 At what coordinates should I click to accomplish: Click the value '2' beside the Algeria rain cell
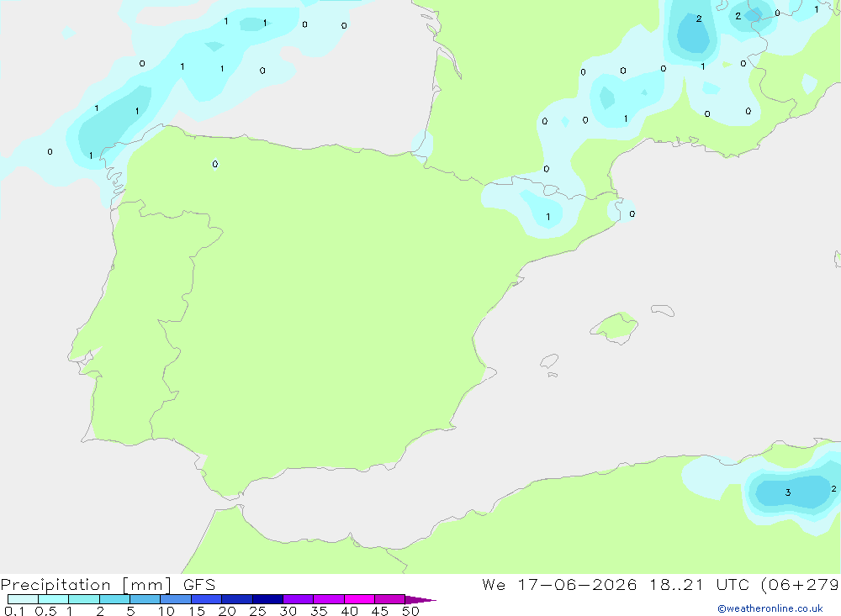click(x=833, y=489)
